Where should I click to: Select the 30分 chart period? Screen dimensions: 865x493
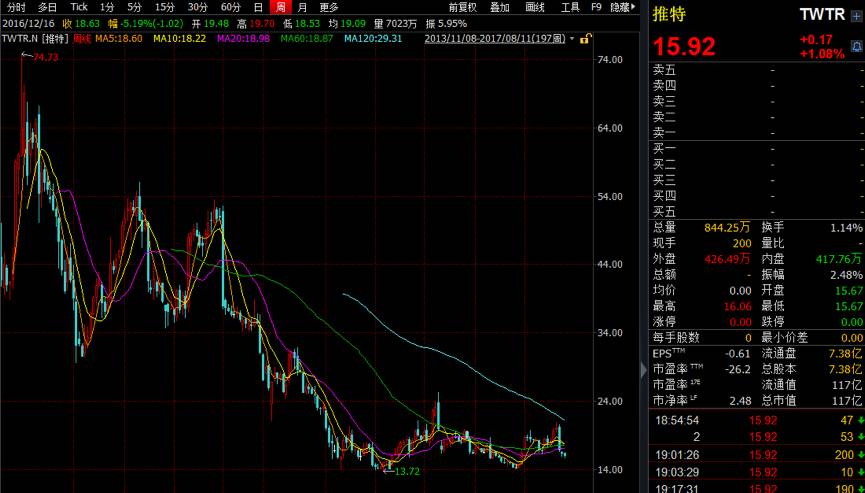(x=197, y=7)
